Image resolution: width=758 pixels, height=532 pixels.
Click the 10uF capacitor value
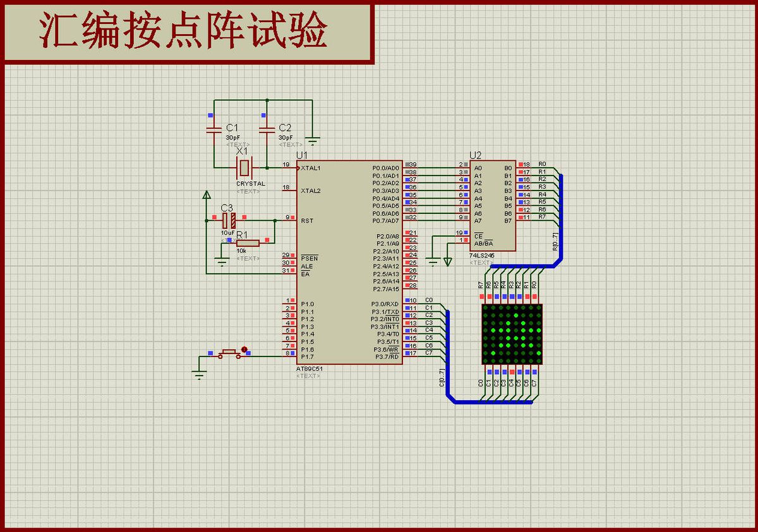227,233
